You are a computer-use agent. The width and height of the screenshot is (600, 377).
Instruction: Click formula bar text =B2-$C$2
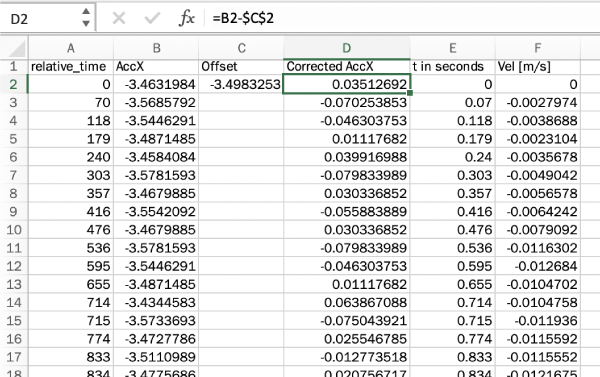[x=243, y=18]
